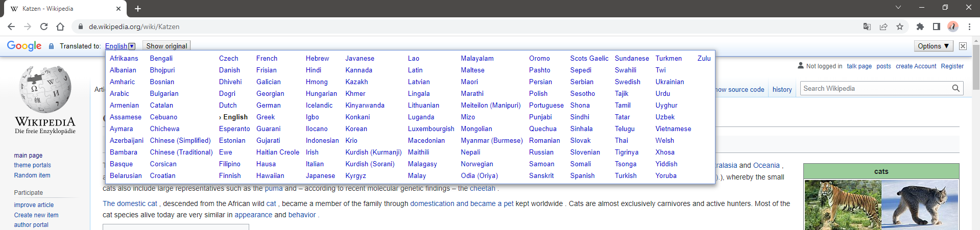The height and width of the screenshot is (230, 980).
Task: Pick Scots Gaelic language
Action: [589, 58]
